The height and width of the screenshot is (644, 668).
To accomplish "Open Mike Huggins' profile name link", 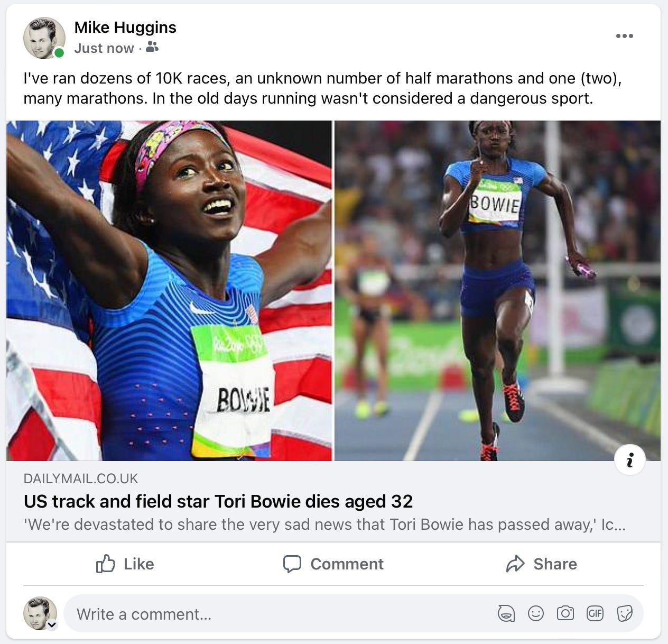I will pyautogui.click(x=125, y=27).
